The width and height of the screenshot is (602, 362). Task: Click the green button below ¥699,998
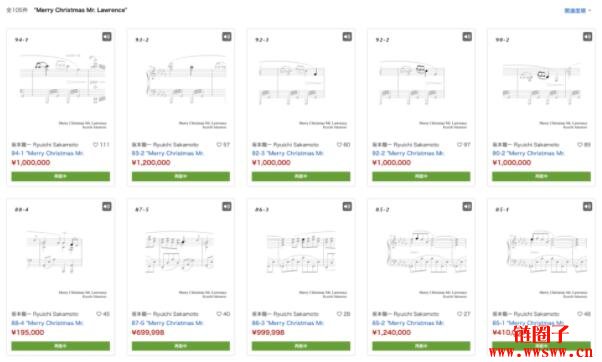click(180, 346)
